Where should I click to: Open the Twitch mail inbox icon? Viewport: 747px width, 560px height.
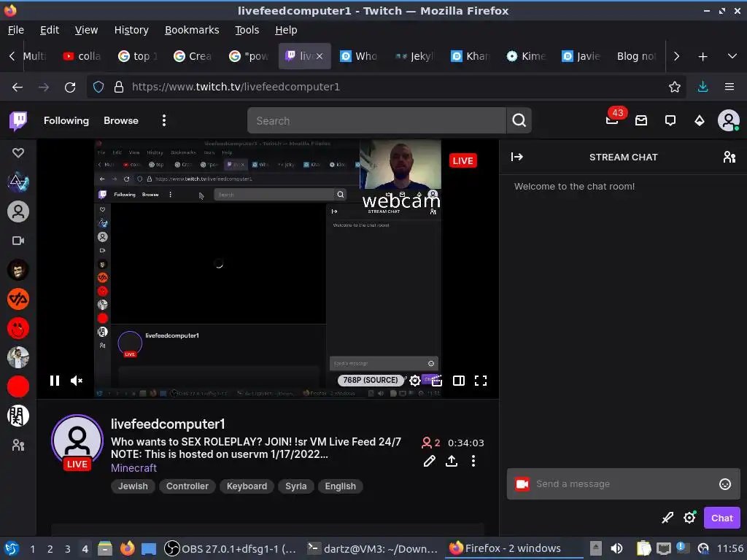[641, 121]
